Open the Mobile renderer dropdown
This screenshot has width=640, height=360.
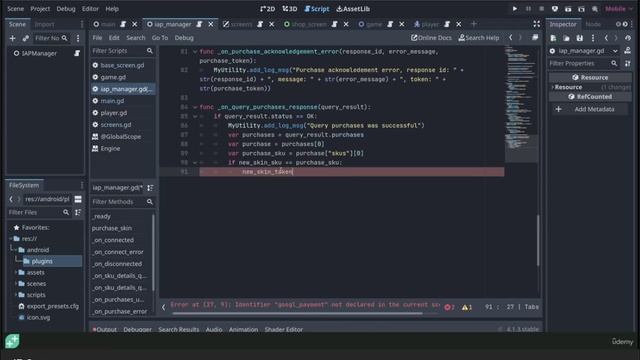[x=618, y=9]
